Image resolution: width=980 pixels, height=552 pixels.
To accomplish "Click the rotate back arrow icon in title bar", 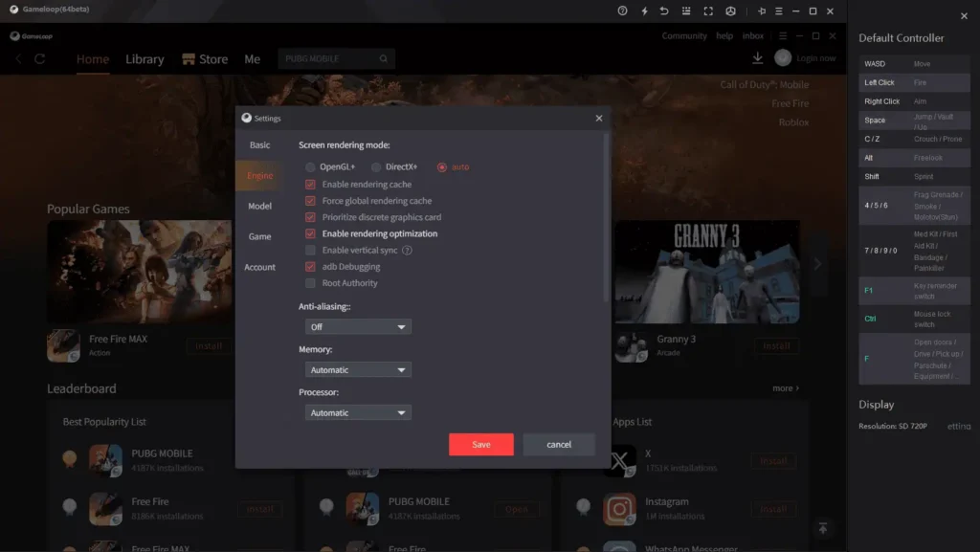I will pos(664,11).
